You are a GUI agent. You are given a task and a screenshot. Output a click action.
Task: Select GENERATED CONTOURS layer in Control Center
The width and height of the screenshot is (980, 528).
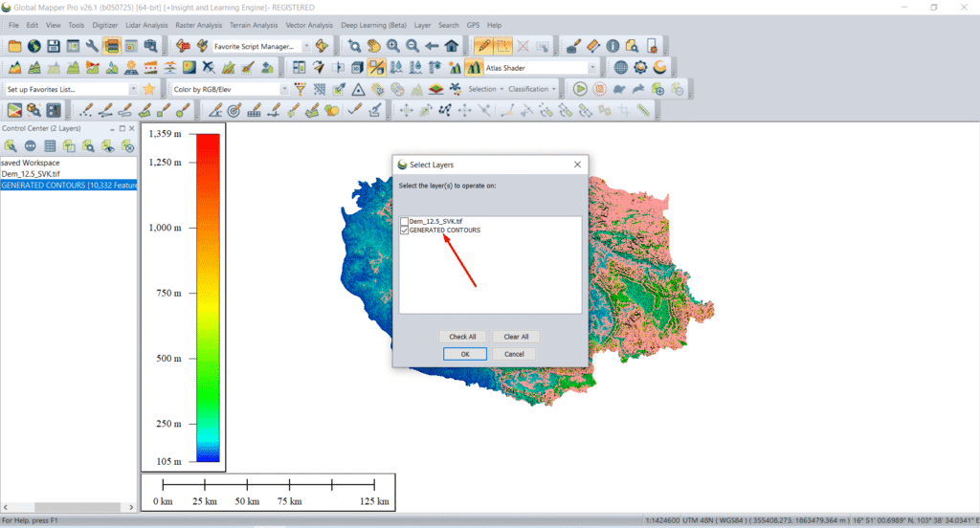[x=69, y=185]
